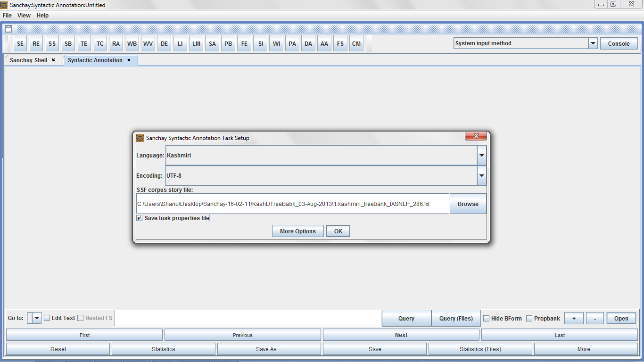Click the plus (+) button

click(x=574, y=319)
